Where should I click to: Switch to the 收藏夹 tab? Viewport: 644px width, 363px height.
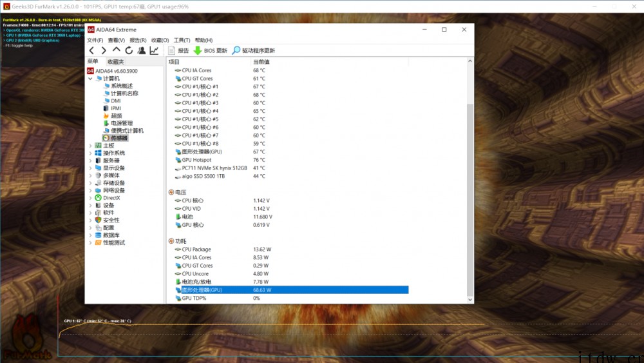click(115, 62)
